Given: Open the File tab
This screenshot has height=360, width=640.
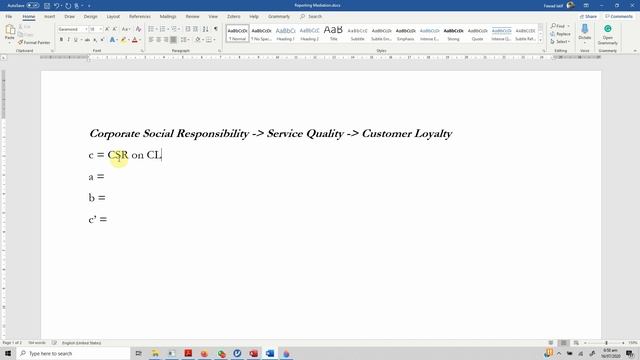Looking at the screenshot, I should pyautogui.click(x=9, y=17).
